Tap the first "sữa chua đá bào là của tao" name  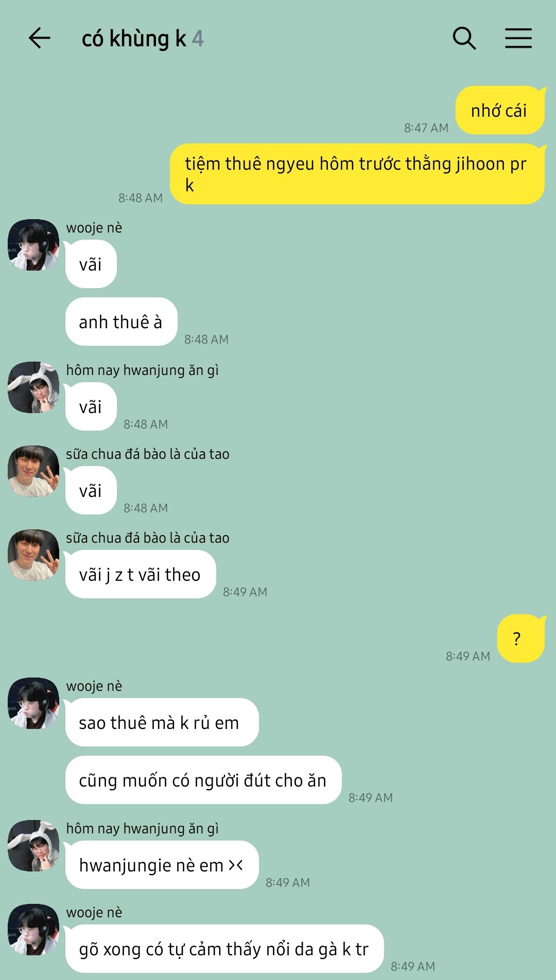point(148,454)
